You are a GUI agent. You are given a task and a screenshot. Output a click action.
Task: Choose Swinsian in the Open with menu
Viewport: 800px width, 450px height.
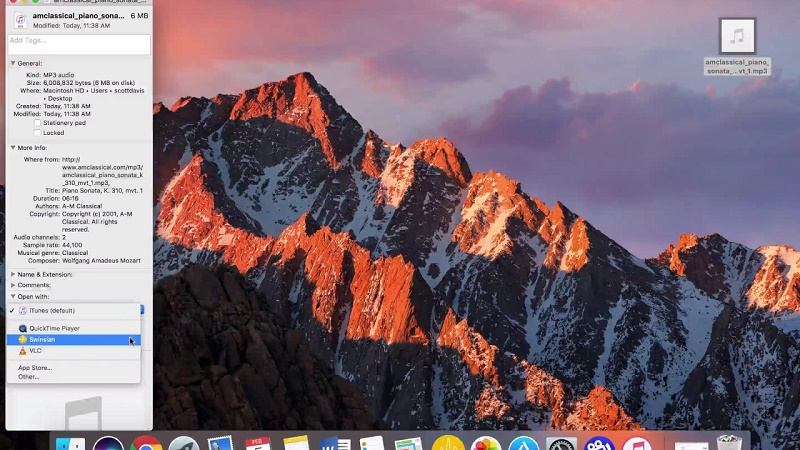(73, 340)
